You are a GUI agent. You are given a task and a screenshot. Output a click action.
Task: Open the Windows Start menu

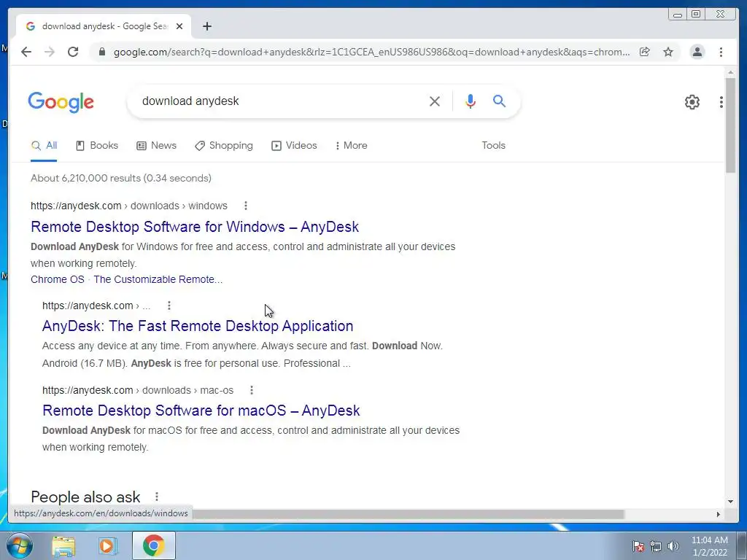click(19, 545)
